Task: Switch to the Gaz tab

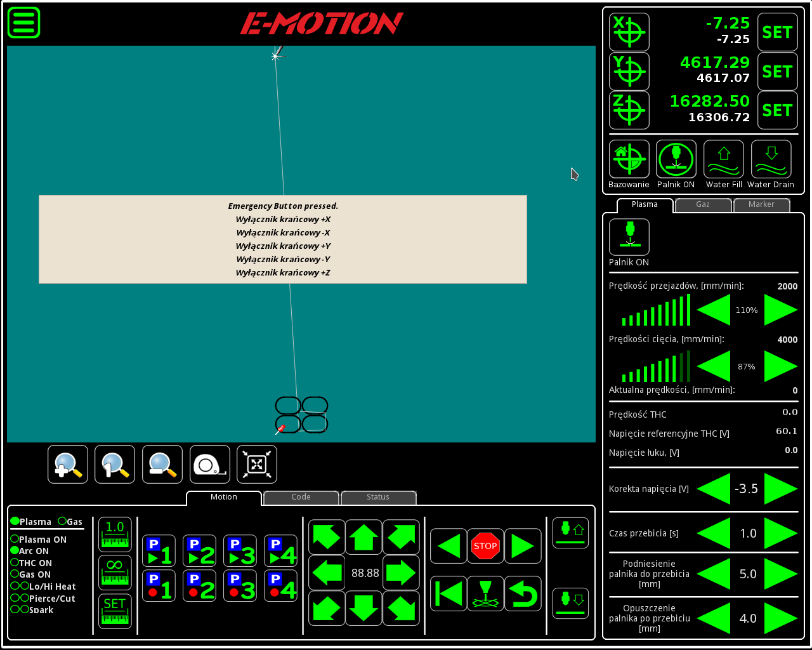Action: [x=703, y=204]
